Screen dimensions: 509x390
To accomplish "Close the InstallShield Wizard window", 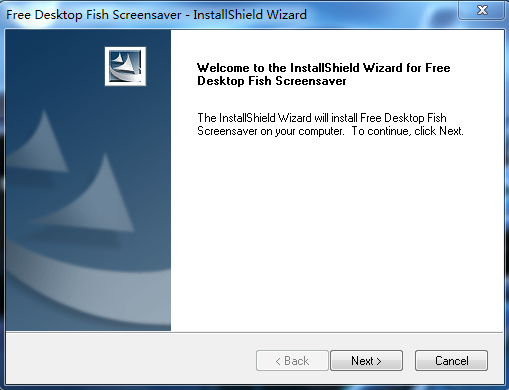I will (482, 10).
